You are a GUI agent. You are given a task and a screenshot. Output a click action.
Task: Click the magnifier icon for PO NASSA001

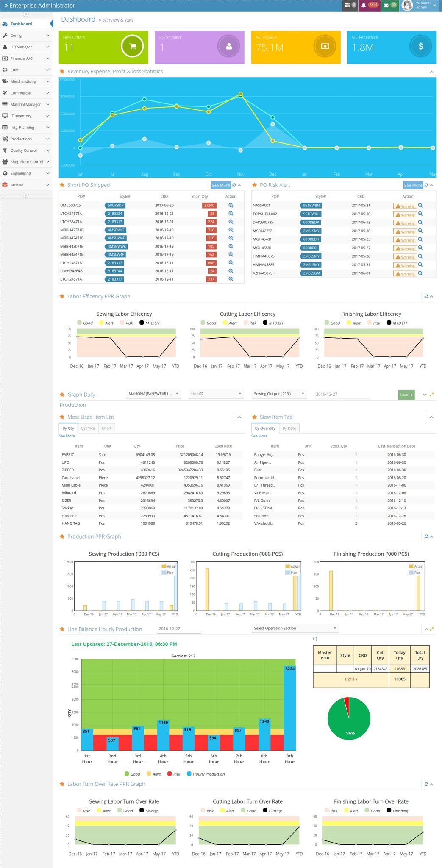(420, 205)
